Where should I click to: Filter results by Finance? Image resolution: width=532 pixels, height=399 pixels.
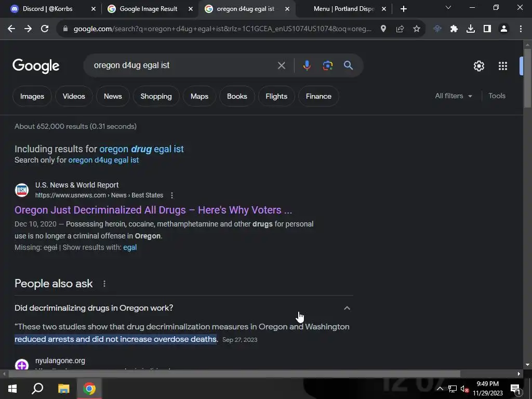point(318,96)
